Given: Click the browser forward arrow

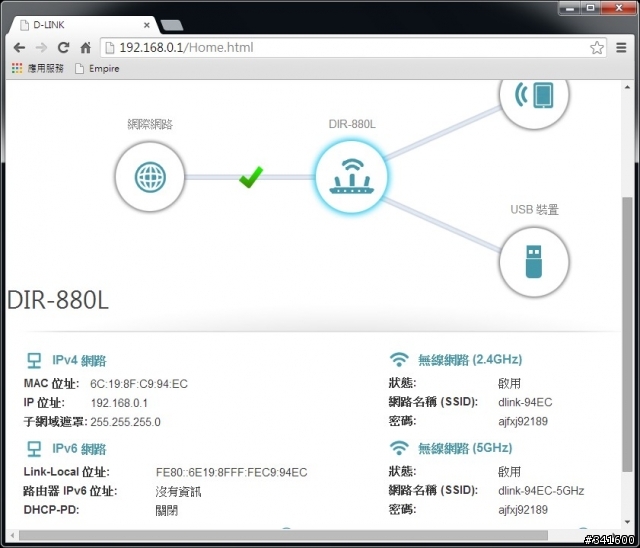Looking at the screenshot, I should 41,48.
